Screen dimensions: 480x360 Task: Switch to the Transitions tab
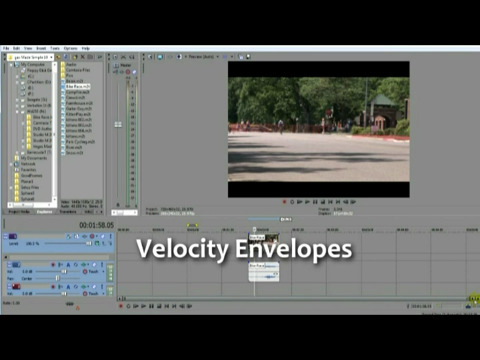(68, 212)
